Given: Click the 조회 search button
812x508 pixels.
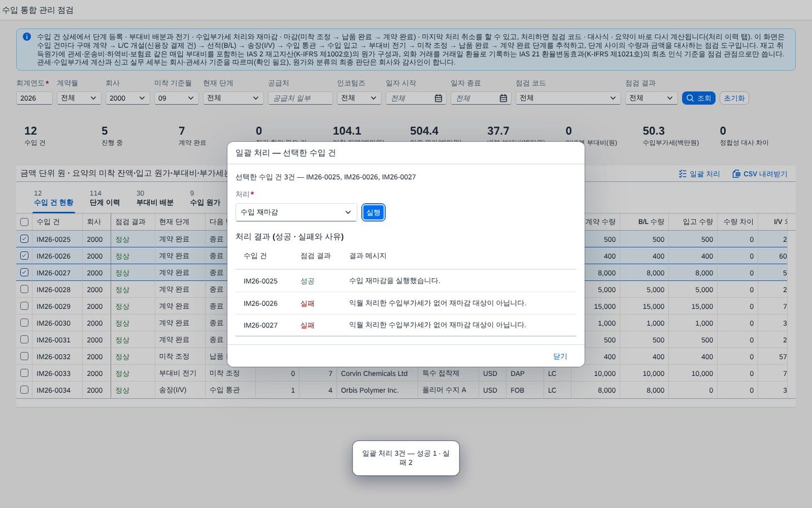Looking at the screenshot, I should pos(699,98).
